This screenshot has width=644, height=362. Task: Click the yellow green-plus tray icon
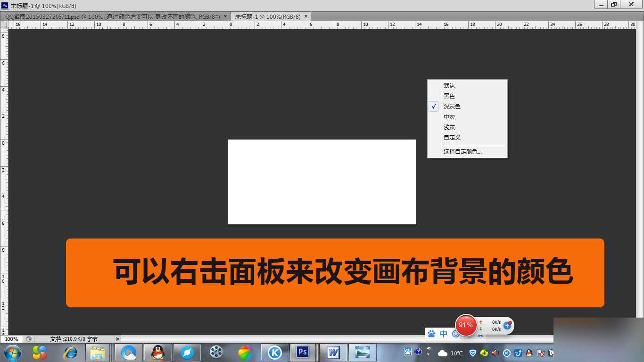pos(484,353)
